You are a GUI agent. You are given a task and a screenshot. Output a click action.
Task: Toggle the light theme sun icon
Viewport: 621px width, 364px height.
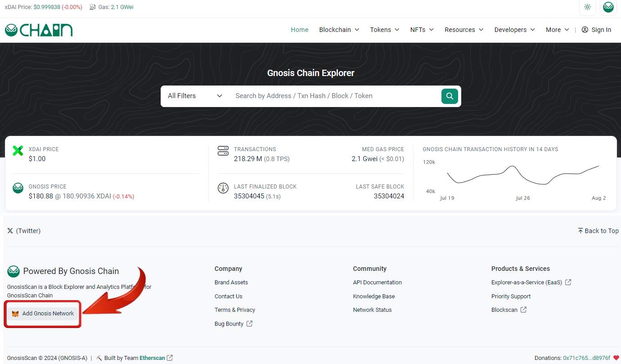(587, 7)
